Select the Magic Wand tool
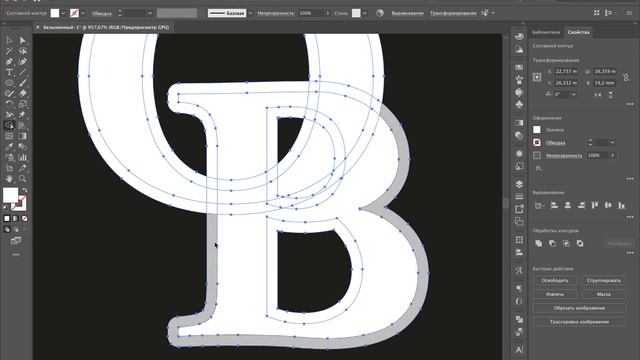 point(9,51)
